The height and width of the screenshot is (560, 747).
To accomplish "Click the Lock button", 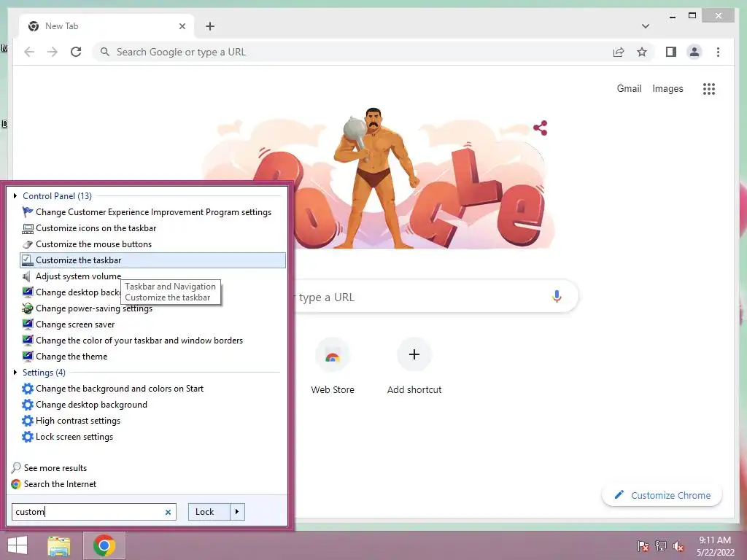I will click(209, 512).
